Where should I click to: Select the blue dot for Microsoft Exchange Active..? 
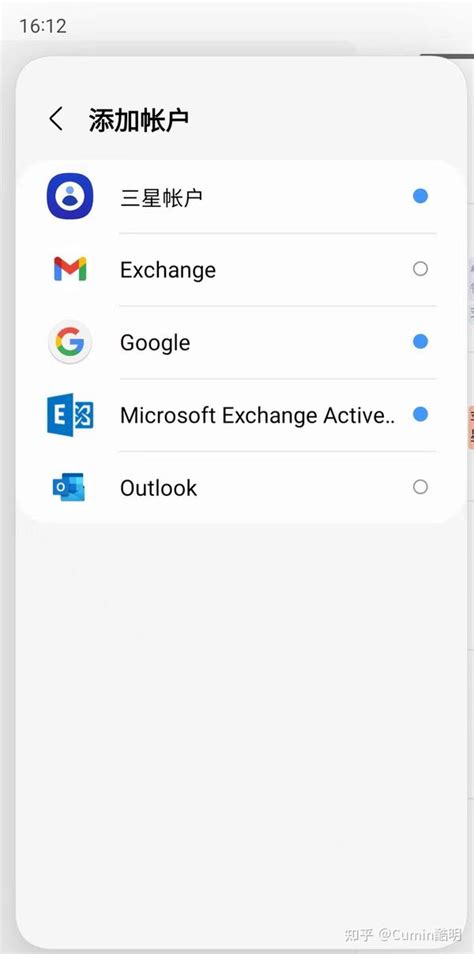tap(420, 414)
